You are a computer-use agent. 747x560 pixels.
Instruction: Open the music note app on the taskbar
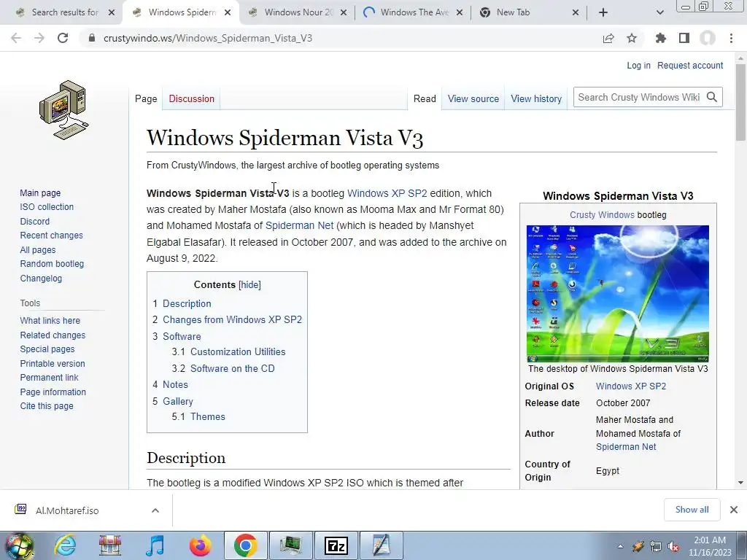155,545
